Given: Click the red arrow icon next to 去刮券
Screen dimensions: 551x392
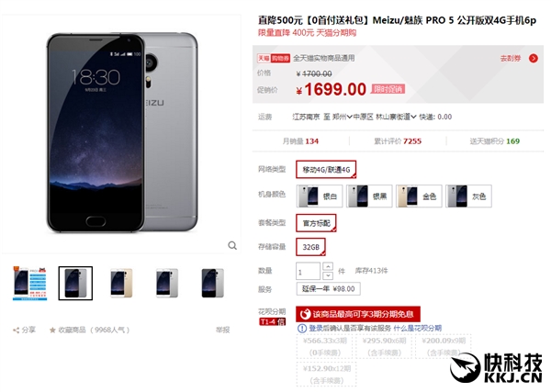Looking at the screenshot, I should (533, 59).
